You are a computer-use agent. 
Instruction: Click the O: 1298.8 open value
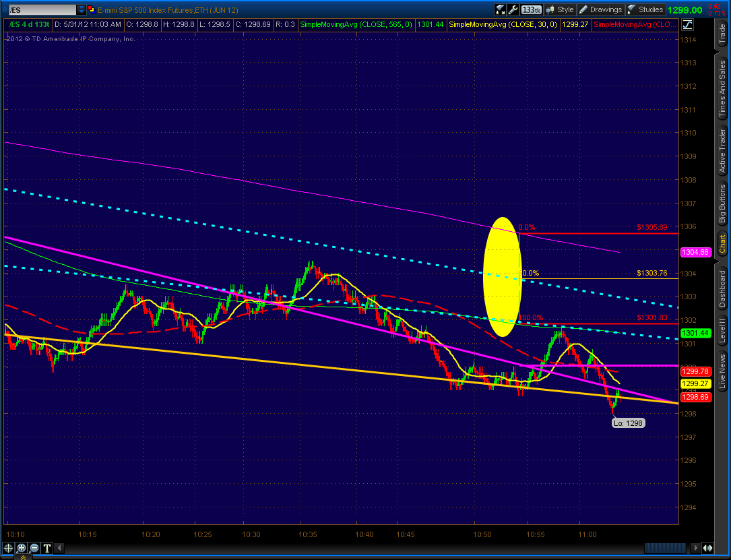142,24
